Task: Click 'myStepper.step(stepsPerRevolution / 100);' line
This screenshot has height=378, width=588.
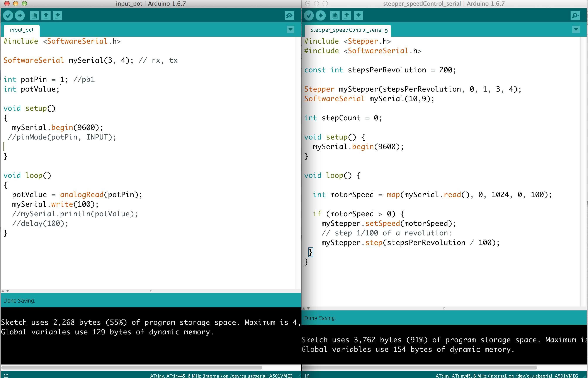Action: pyautogui.click(x=411, y=242)
